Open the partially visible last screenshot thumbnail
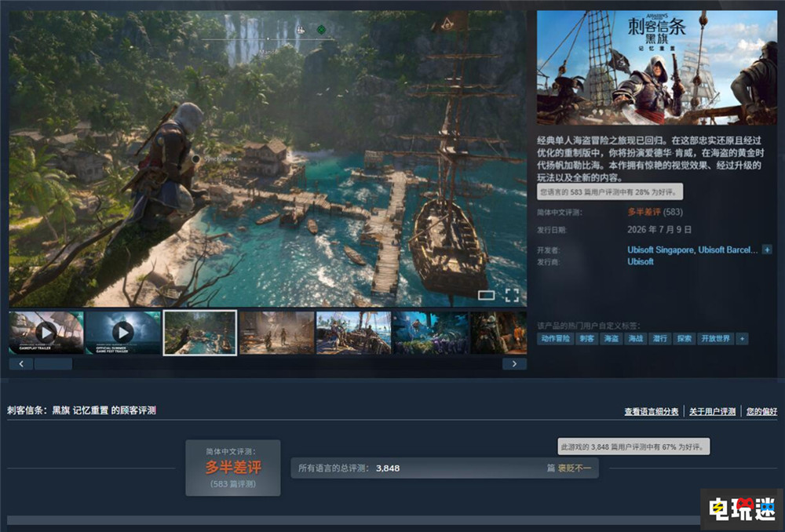 point(498,333)
